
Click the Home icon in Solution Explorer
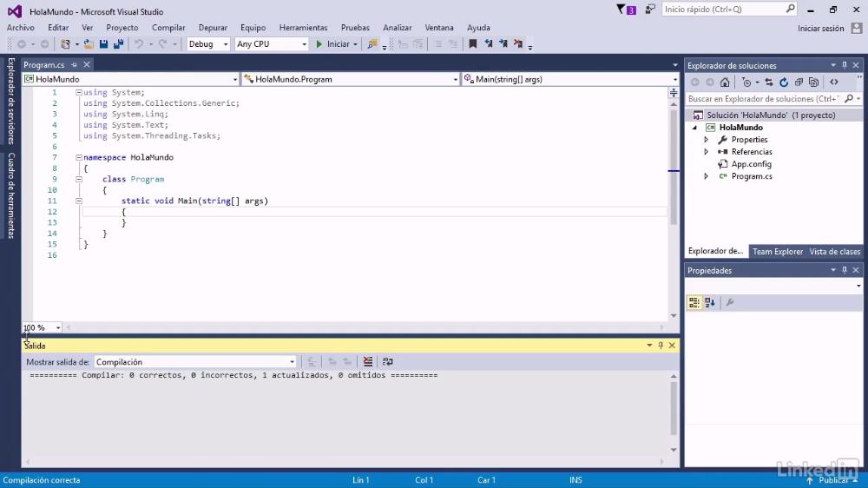pos(725,82)
